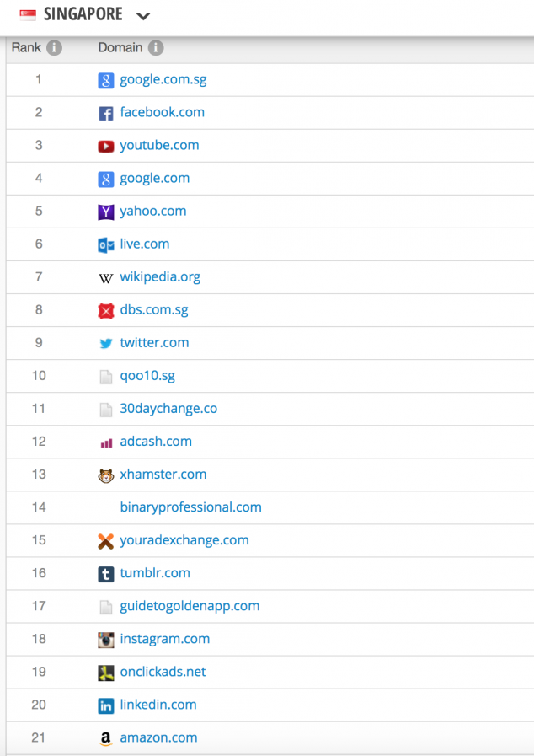Open binaryprofessional.com domain link
The image size is (534, 756).
(x=190, y=507)
